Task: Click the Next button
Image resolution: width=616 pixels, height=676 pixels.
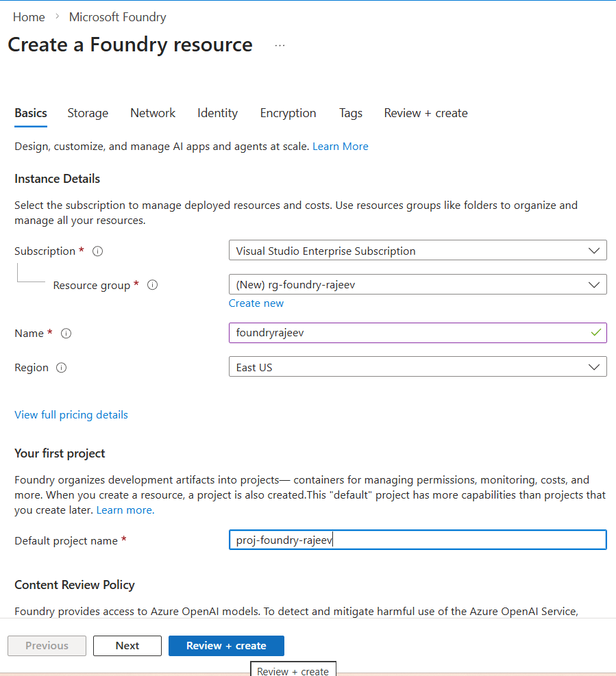Action: 127,646
